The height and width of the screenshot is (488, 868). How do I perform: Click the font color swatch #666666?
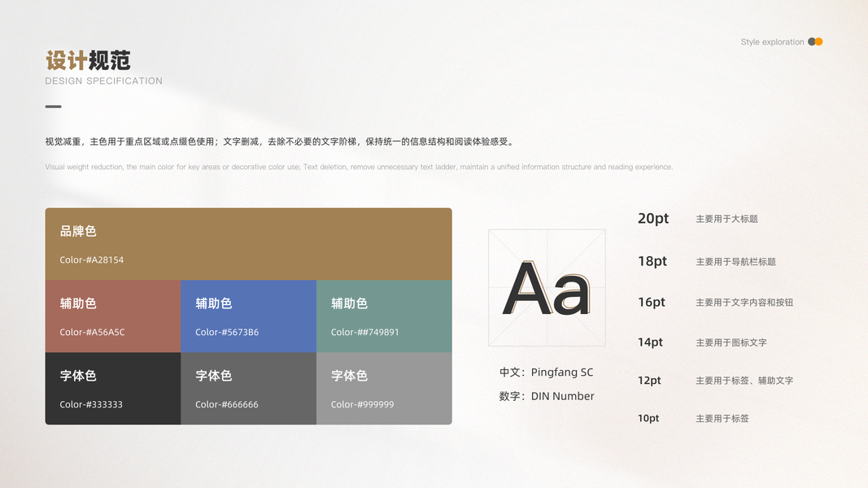[249, 389]
